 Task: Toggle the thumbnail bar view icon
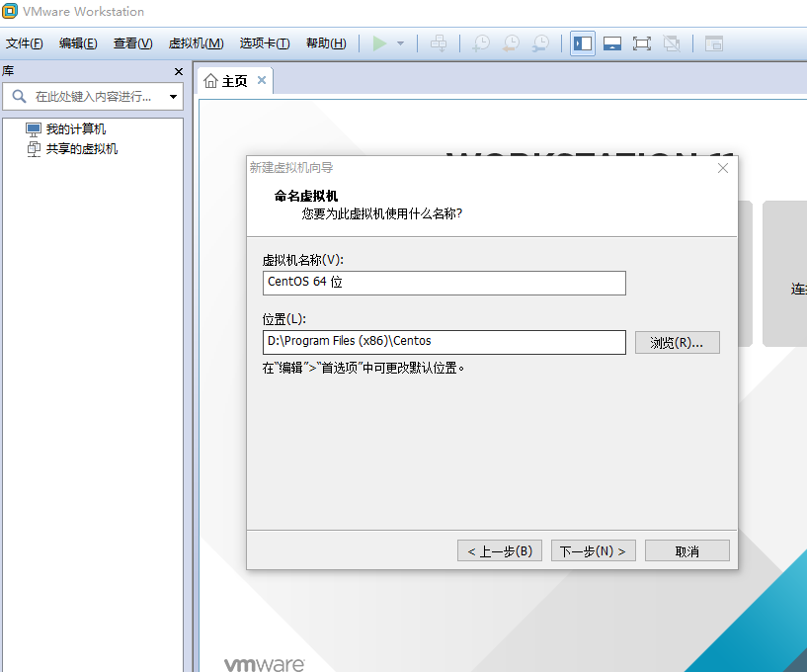click(612, 43)
